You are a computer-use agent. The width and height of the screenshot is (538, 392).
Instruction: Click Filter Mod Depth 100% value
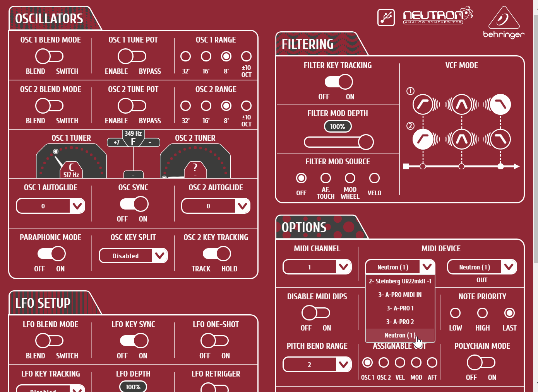tap(338, 126)
